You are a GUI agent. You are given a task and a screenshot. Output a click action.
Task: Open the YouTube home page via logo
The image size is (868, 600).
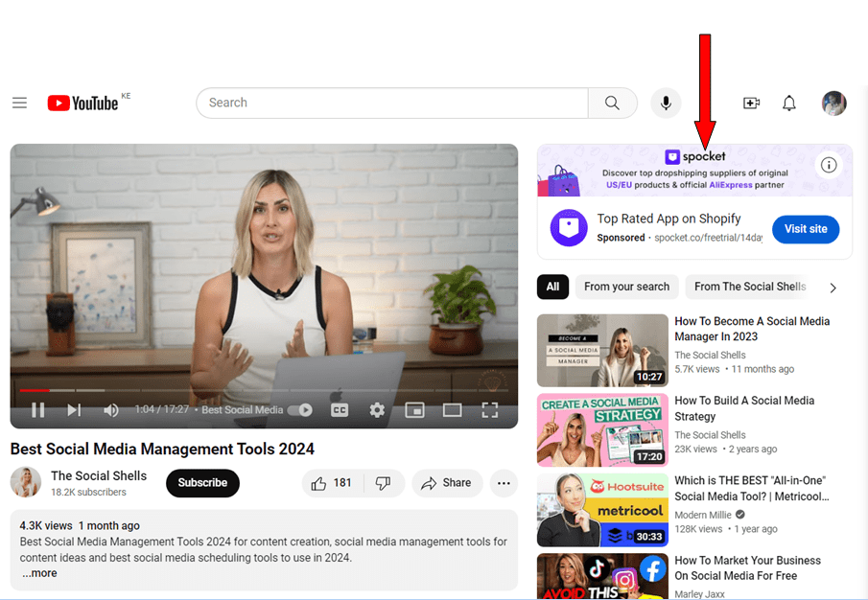coord(81,103)
